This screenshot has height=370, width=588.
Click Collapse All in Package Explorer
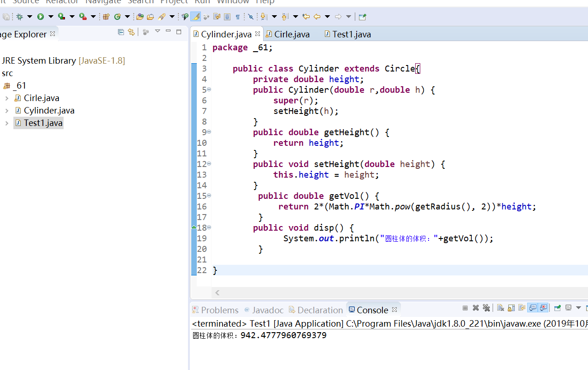[x=121, y=32]
